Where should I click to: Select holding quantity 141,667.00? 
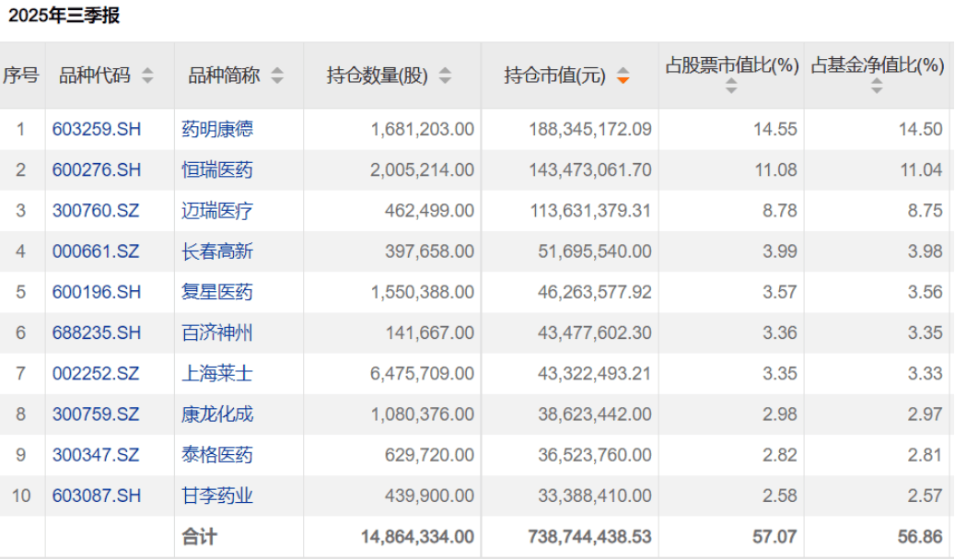(429, 332)
